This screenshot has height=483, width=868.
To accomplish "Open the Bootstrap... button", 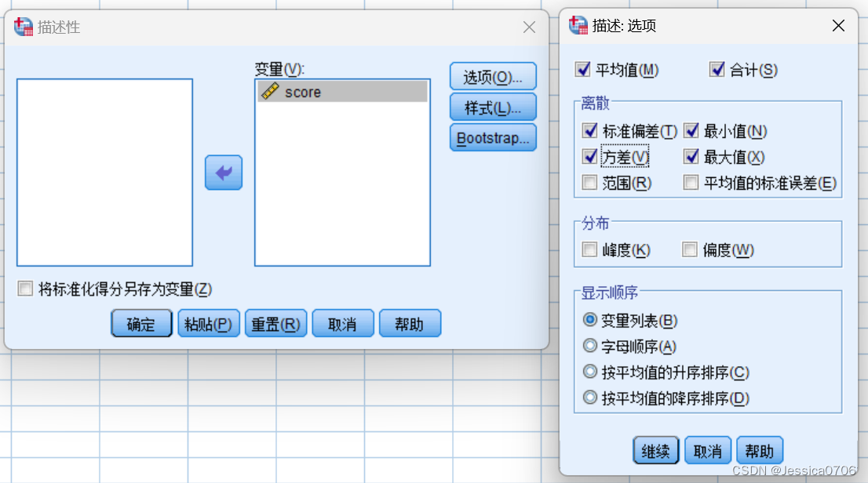I will click(493, 137).
